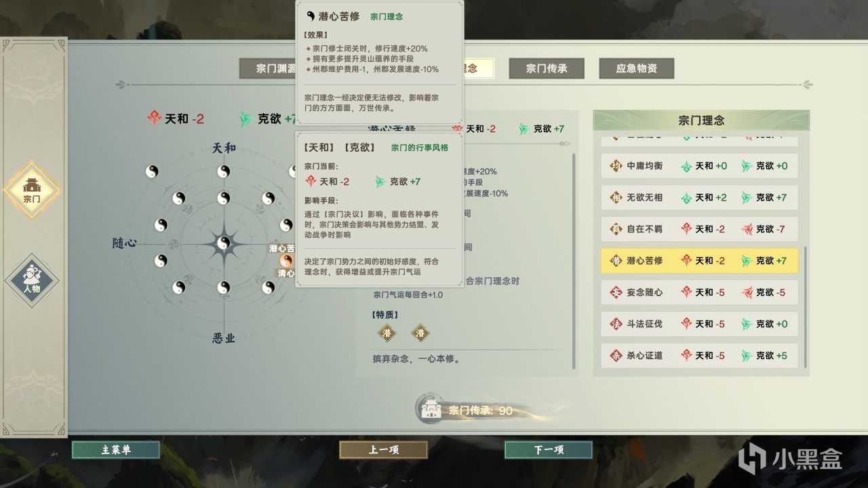
Task: Choose the 无欲无相 philosophy option
Action: pyautogui.click(x=699, y=197)
